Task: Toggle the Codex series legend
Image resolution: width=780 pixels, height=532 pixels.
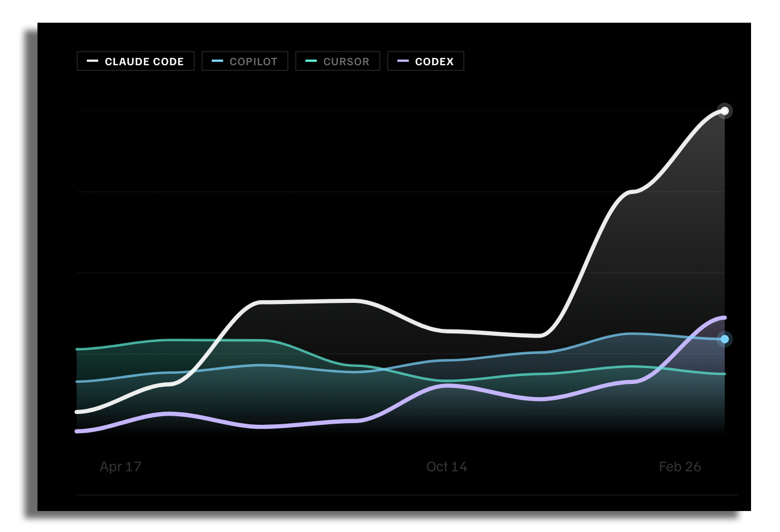Action: tap(426, 61)
